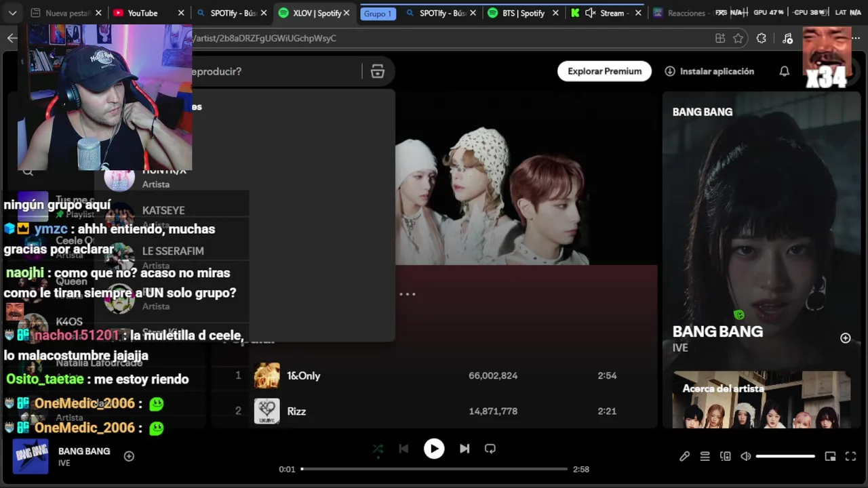Open IVE artist link in right panel

pos(680,348)
